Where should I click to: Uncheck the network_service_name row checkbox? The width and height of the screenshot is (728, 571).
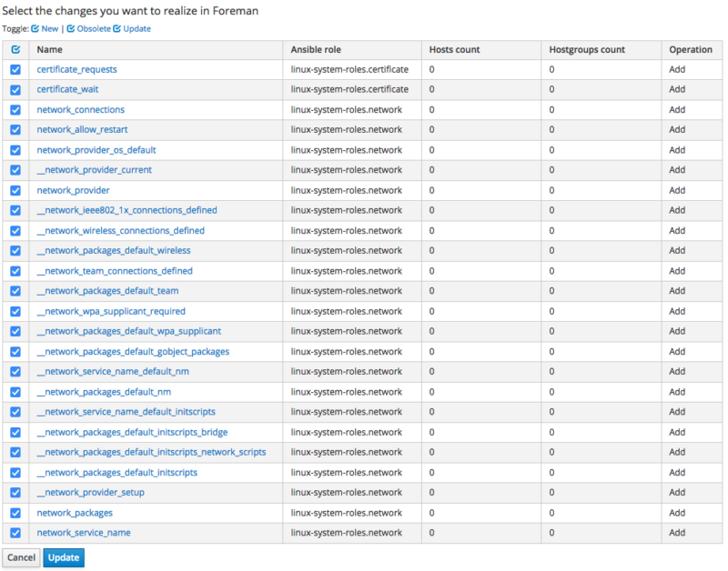pyautogui.click(x=15, y=533)
